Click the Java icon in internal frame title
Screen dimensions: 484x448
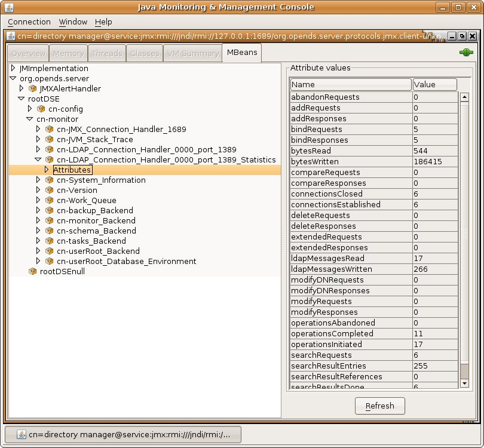[11, 36]
